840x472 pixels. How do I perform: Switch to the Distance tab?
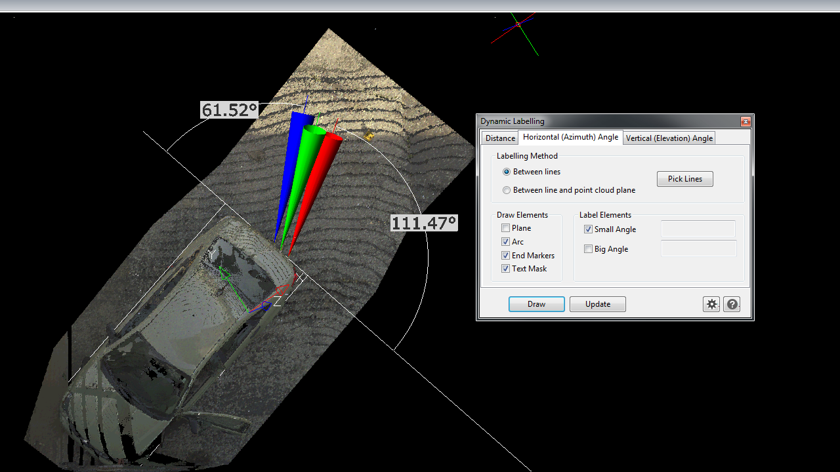click(500, 138)
